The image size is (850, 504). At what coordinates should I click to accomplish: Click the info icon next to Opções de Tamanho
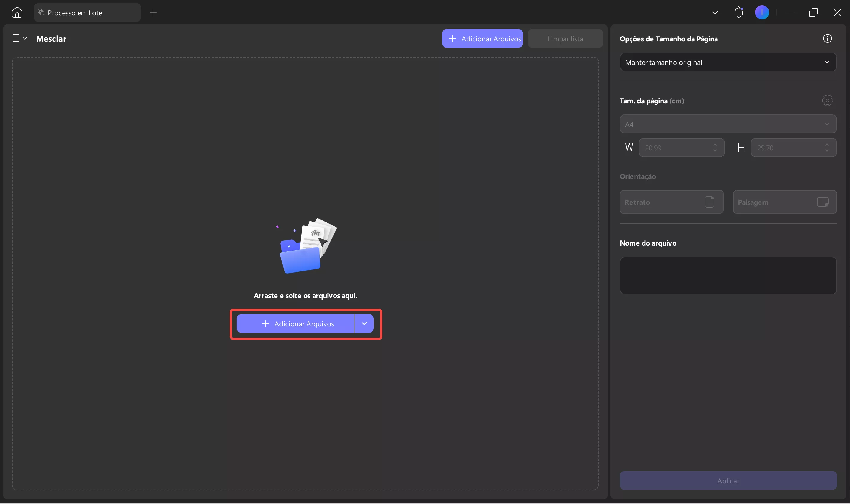(x=827, y=38)
